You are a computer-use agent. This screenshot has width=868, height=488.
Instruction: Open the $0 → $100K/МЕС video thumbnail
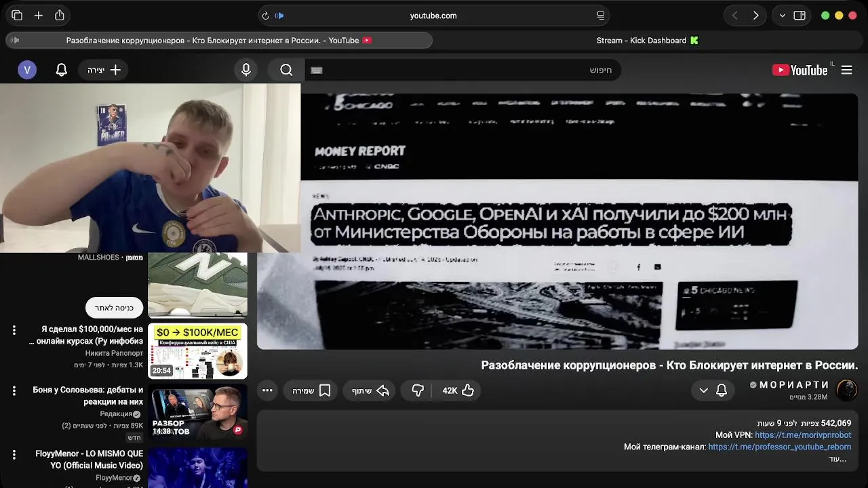pyautogui.click(x=198, y=350)
